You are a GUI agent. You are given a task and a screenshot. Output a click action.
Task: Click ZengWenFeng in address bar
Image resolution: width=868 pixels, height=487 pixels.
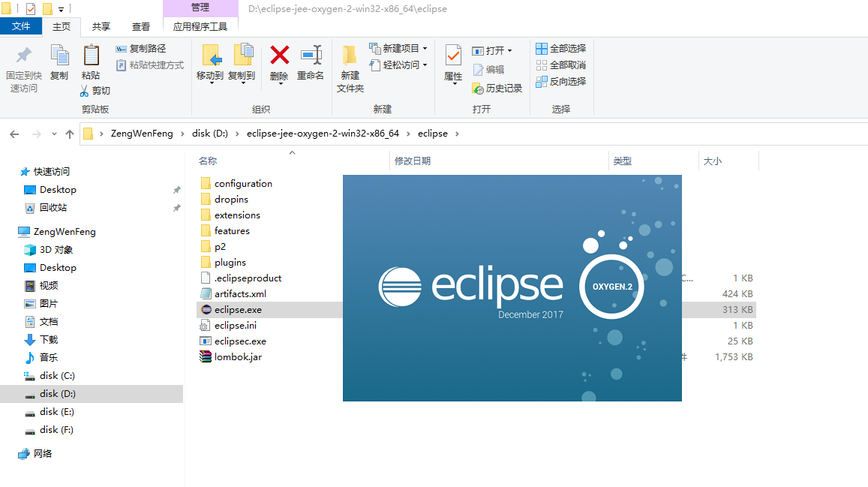(142, 134)
